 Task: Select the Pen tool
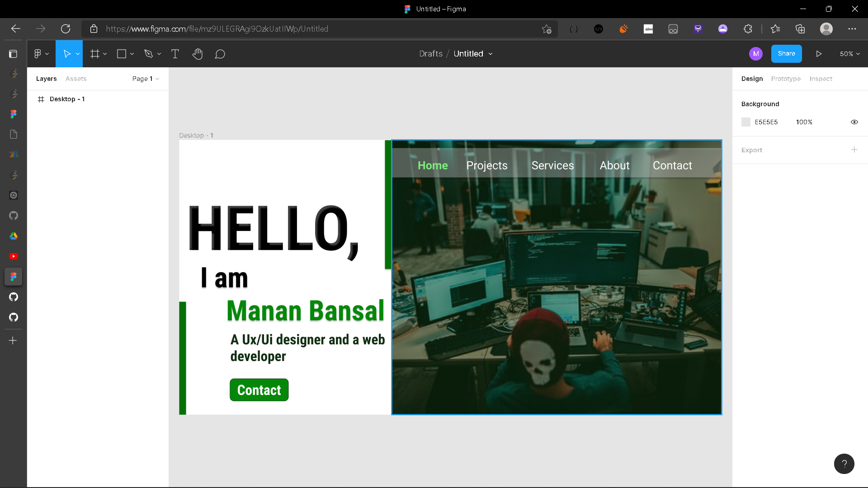coord(149,54)
